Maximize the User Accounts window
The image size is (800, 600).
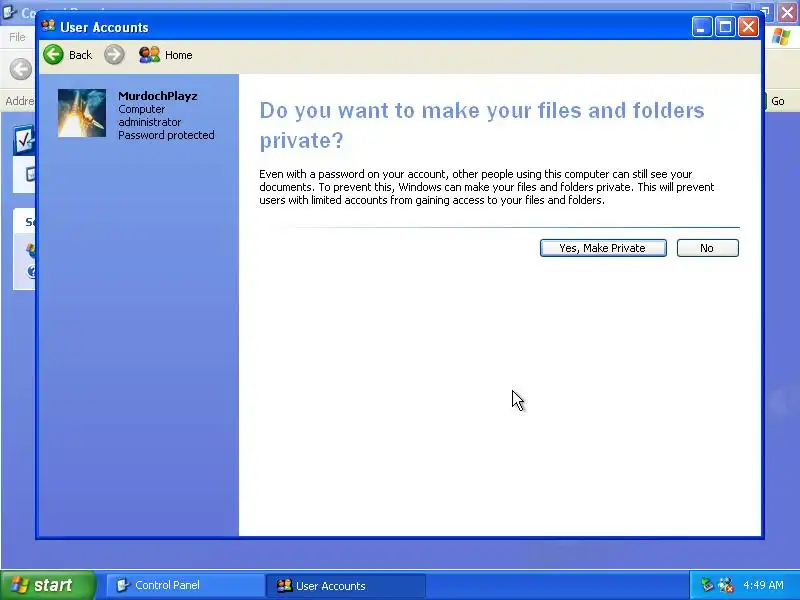(725, 27)
